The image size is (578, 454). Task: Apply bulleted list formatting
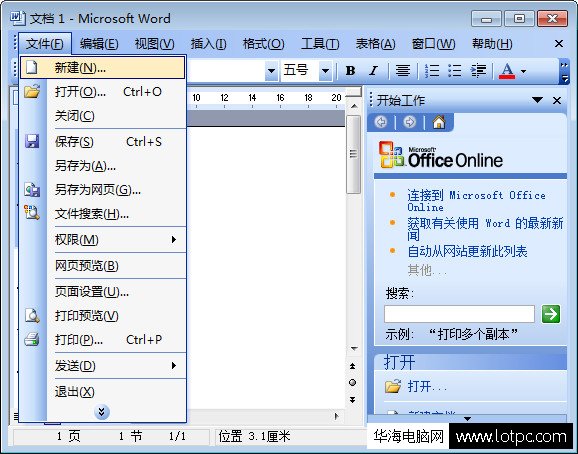[x=455, y=70]
